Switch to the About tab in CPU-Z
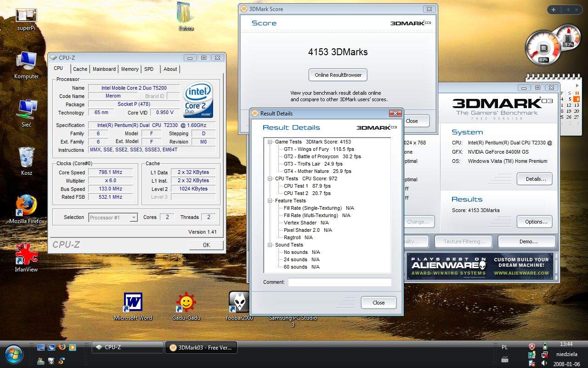This screenshot has height=368, width=588. [x=170, y=69]
